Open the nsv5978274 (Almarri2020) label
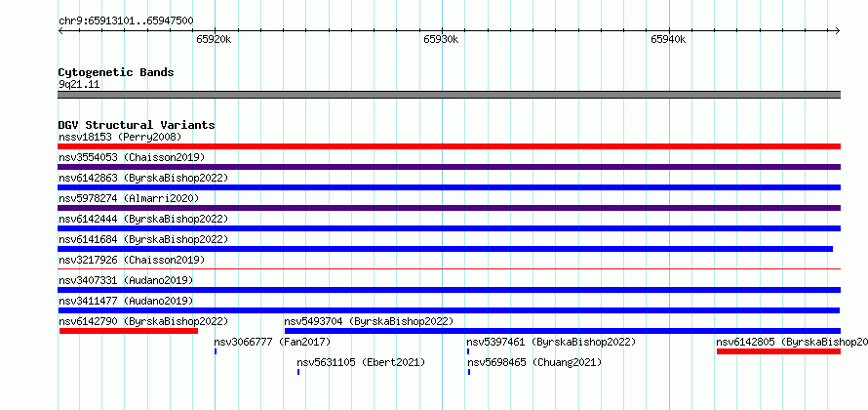This screenshot has width=868, height=410. [129, 198]
